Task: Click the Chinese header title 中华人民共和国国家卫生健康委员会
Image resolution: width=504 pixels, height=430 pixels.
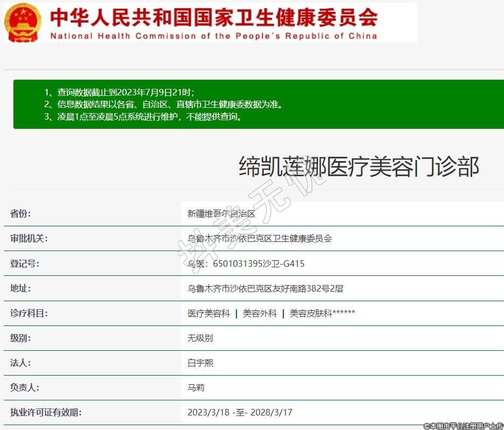Action: 213,17
